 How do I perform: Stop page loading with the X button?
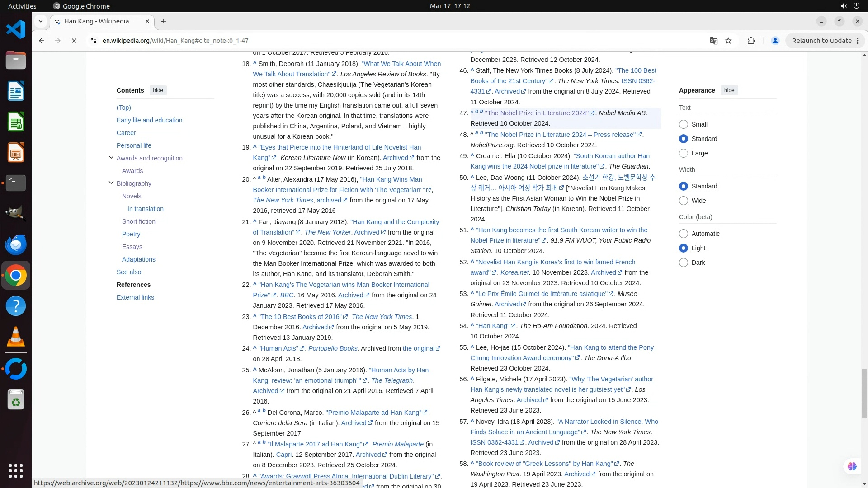coord(74,41)
